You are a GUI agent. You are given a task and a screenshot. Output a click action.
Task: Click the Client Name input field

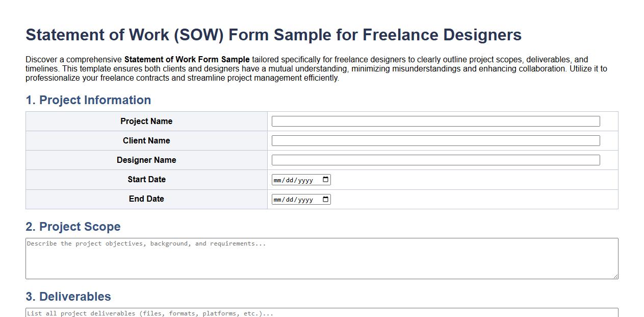coord(435,140)
